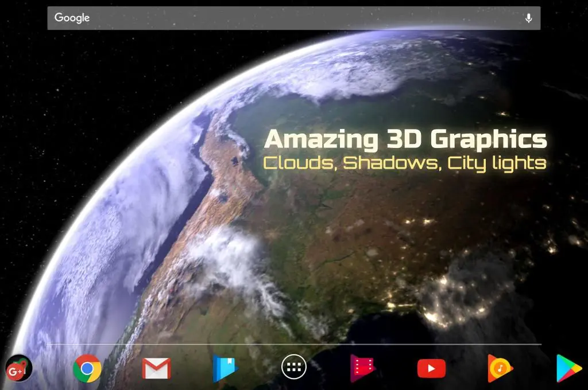Open the app drawer

pos(294,367)
